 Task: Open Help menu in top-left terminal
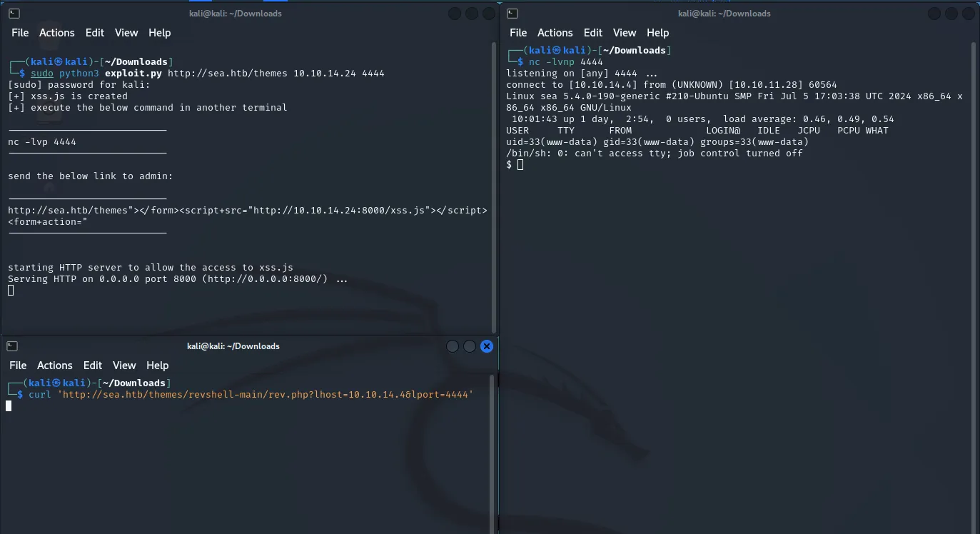[159, 33]
